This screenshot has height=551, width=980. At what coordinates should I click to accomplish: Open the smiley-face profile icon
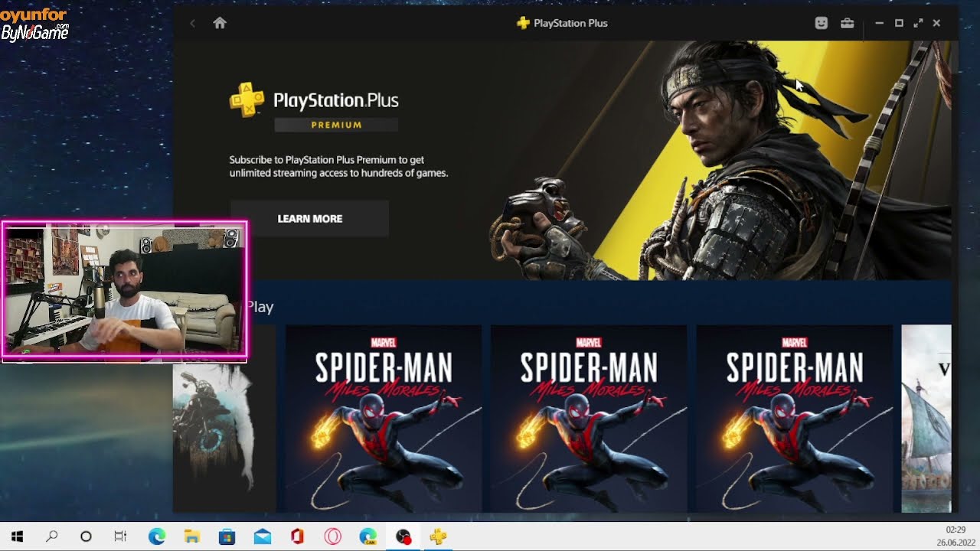click(822, 23)
